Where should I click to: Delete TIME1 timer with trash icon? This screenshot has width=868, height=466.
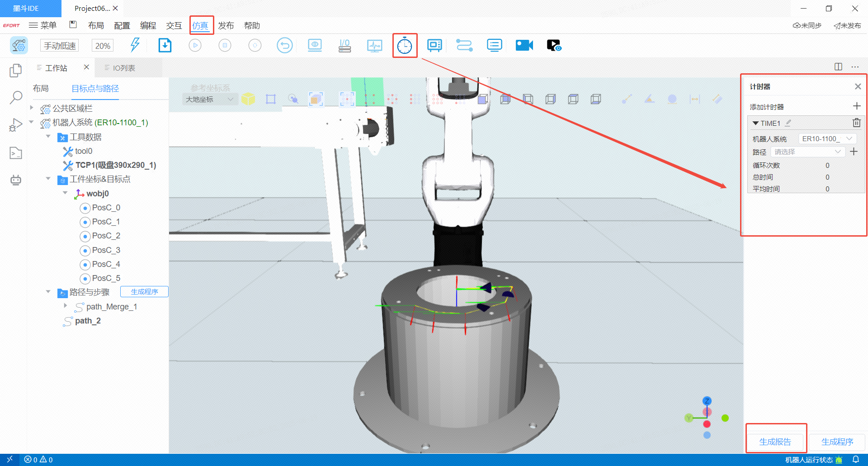(x=856, y=123)
